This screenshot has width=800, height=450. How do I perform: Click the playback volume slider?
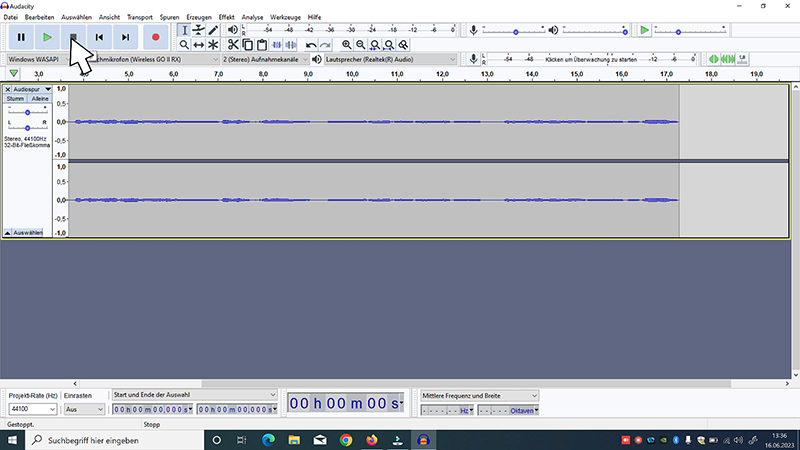pos(595,32)
